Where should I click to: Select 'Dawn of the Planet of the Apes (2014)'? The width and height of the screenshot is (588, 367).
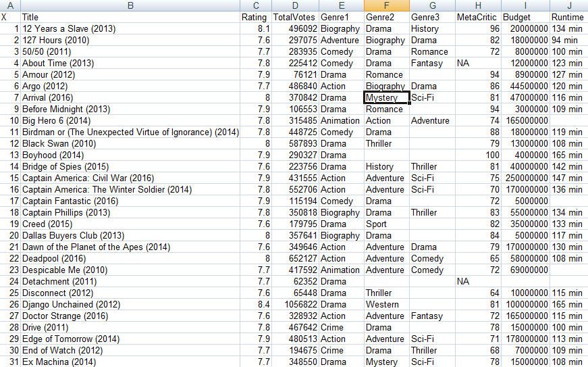pos(130,247)
